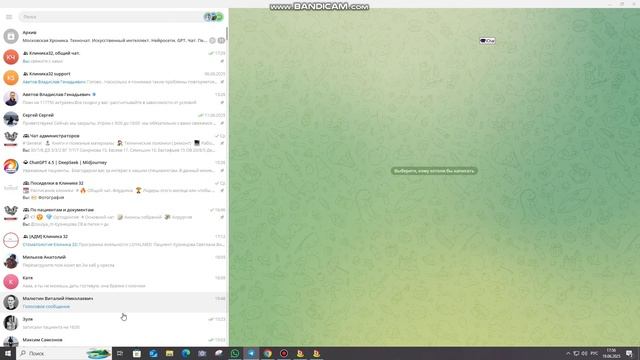The image size is (640, 360).
Task: Click pin icon on Сергей Сергей row
Action: point(222,123)
